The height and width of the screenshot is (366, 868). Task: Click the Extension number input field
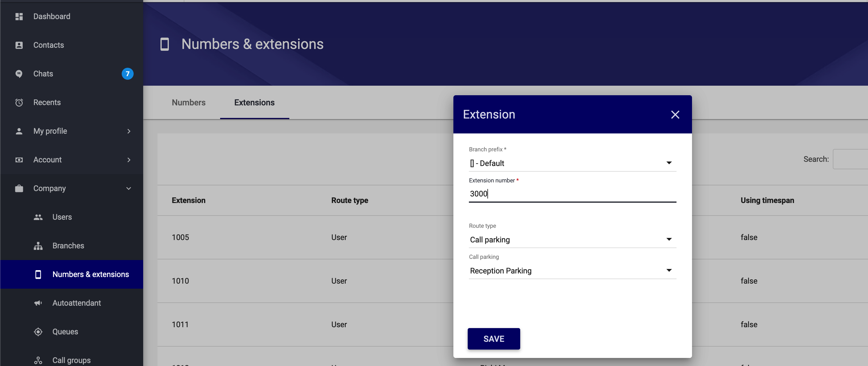572,194
